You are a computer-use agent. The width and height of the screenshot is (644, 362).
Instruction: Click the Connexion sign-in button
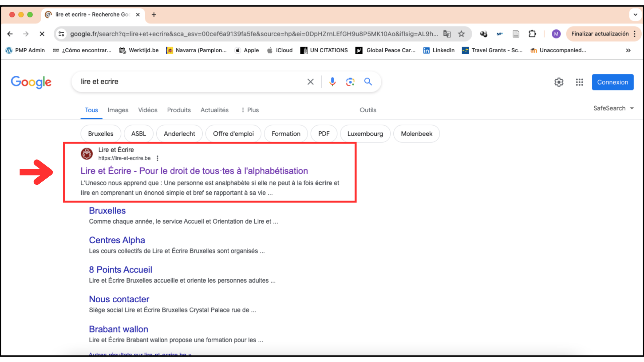[x=612, y=82]
